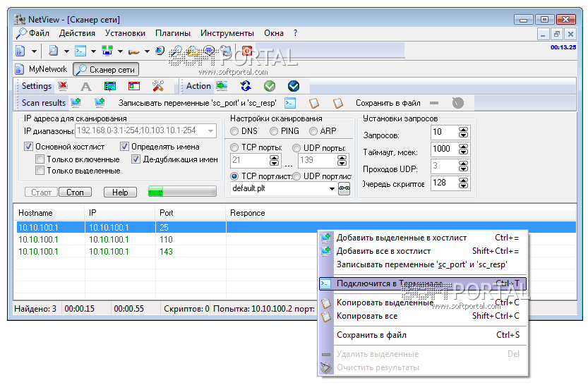Toggle Определять имена checkbox

point(124,147)
